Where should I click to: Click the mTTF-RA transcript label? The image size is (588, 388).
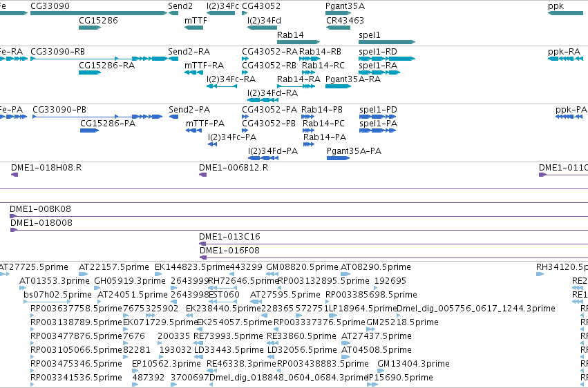(204, 66)
